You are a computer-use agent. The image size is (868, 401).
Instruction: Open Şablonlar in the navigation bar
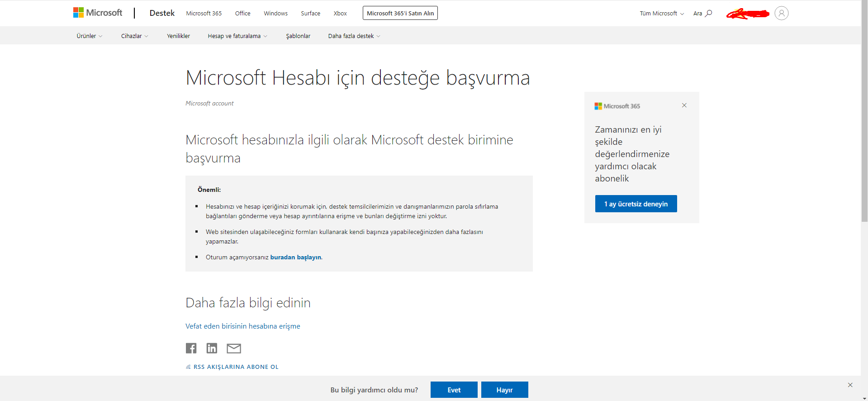298,36
